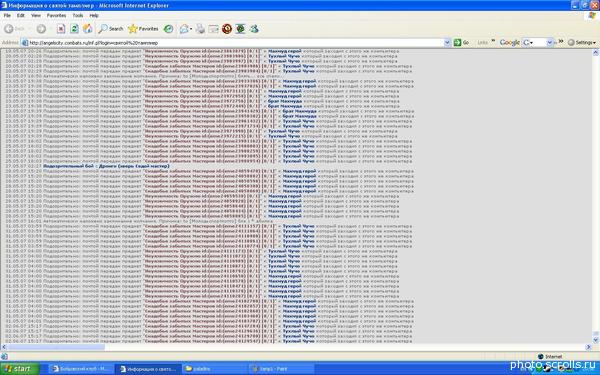Image resolution: width=600 pixels, height=375 pixels.
Task: Expand the Links toolbar chevron
Action: click(x=493, y=41)
